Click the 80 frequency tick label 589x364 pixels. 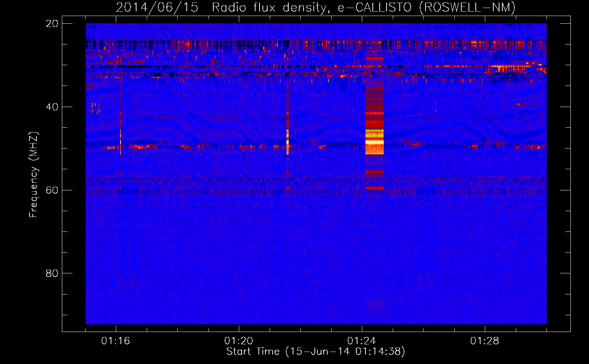pos(52,273)
